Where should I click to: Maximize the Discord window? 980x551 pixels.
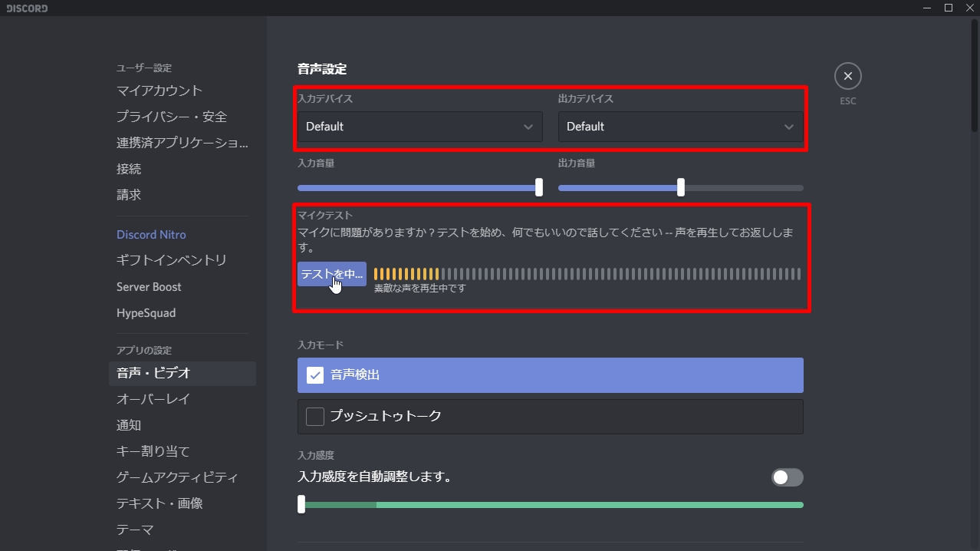(x=949, y=8)
